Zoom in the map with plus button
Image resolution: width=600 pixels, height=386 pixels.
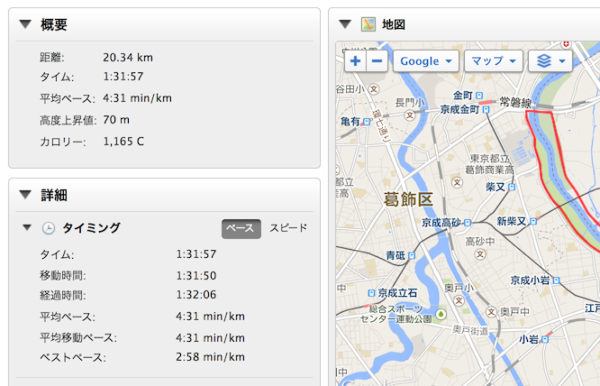click(355, 61)
